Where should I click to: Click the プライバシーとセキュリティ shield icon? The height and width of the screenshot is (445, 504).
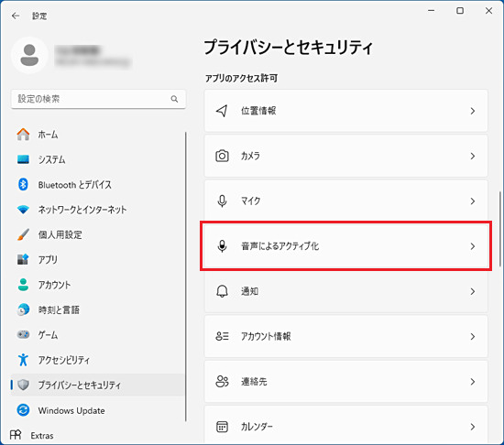point(23,385)
